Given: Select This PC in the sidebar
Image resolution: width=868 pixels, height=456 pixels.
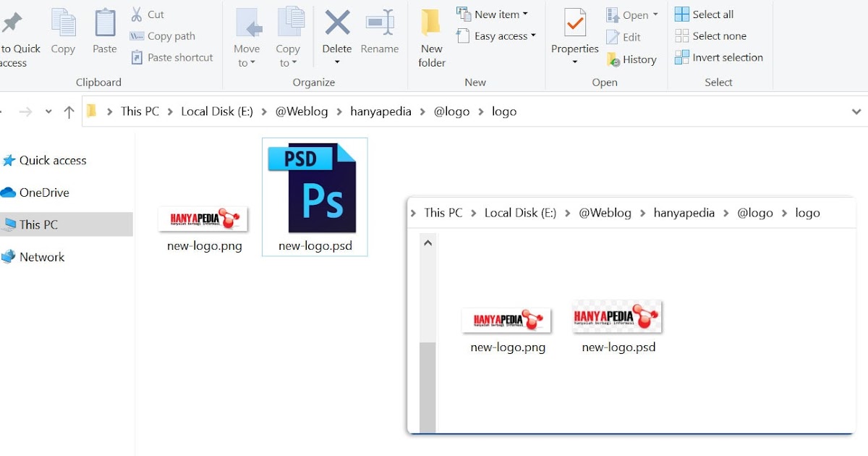Looking at the screenshot, I should 67,224.
